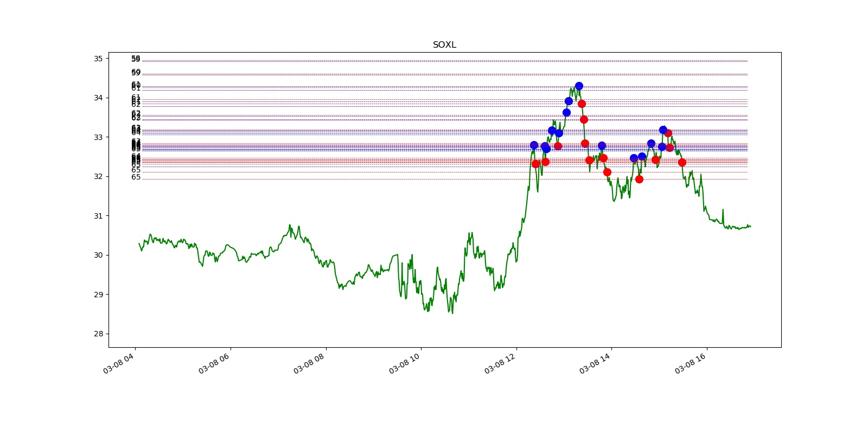Click the y-axis label 32
The height and width of the screenshot is (434, 868).
tap(98, 176)
